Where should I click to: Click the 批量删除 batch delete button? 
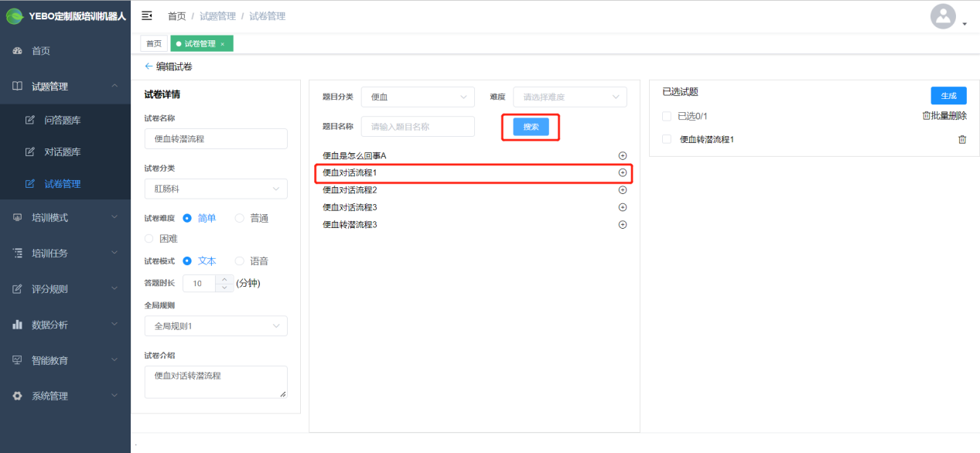tap(944, 116)
